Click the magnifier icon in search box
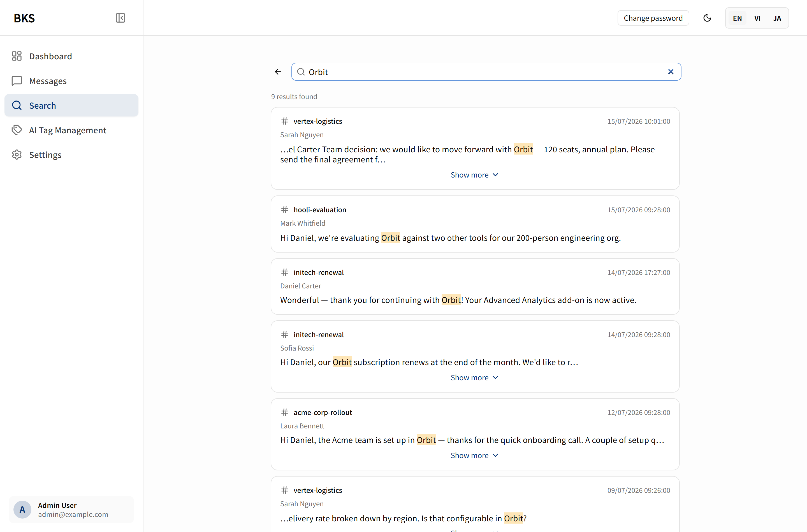This screenshot has height=532, width=807. point(301,72)
